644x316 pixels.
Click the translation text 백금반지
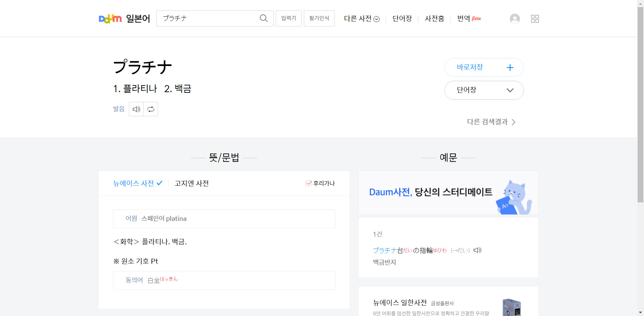click(x=384, y=262)
